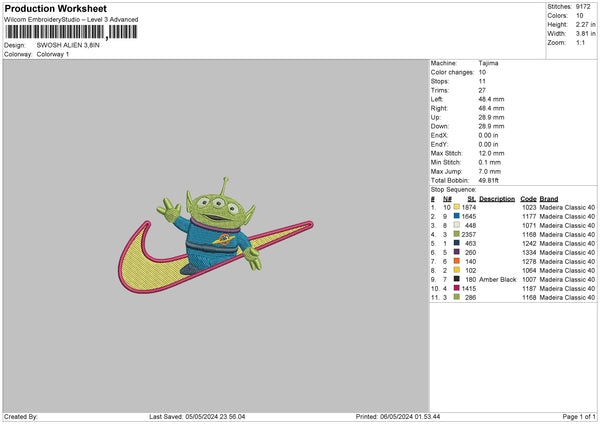Select the green swatch beside 286 stitches
Image resolution: width=600 pixels, height=424 pixels.
[457, 297]
